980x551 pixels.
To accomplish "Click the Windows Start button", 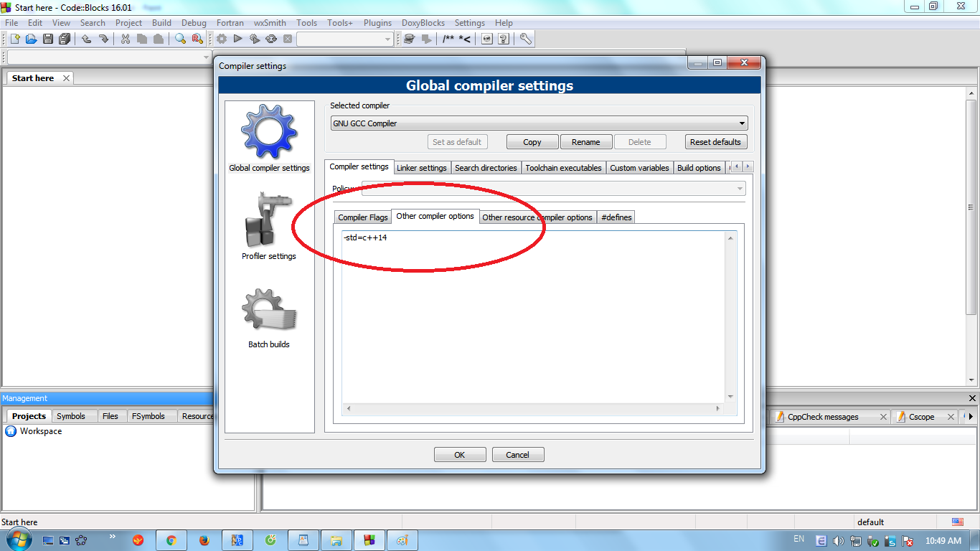I will coord(17,540).
